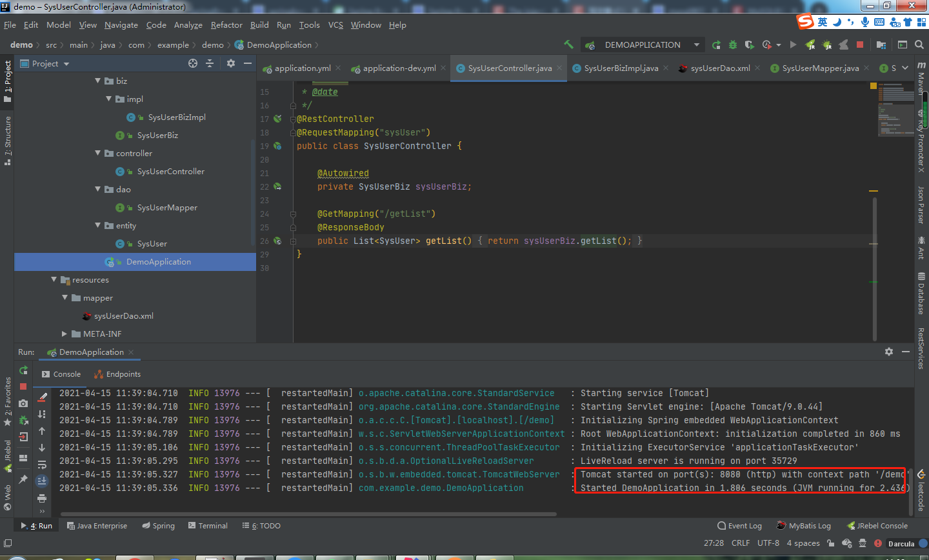Fold the getList method at the @GetMapping gutter marker
The height and width of the screenshot is (560, 929).
coord(293,214)
